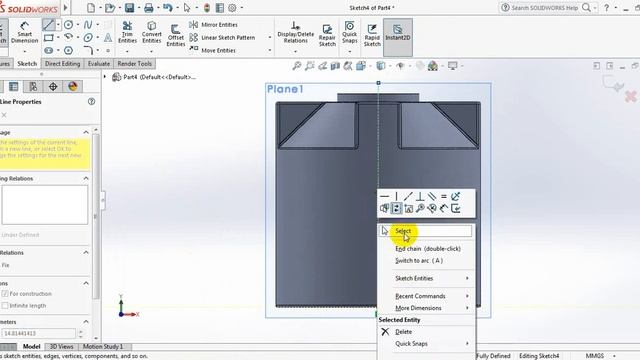Open Render Tools tab
640x360 pixels.
click(134, 64)
